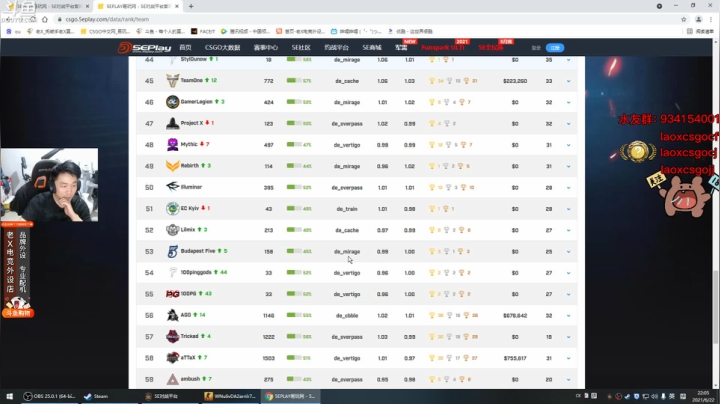Open OBS from the taskbar
Image resolution: width=720 pixels, height=404 pixels.
[x=49, y=396]
